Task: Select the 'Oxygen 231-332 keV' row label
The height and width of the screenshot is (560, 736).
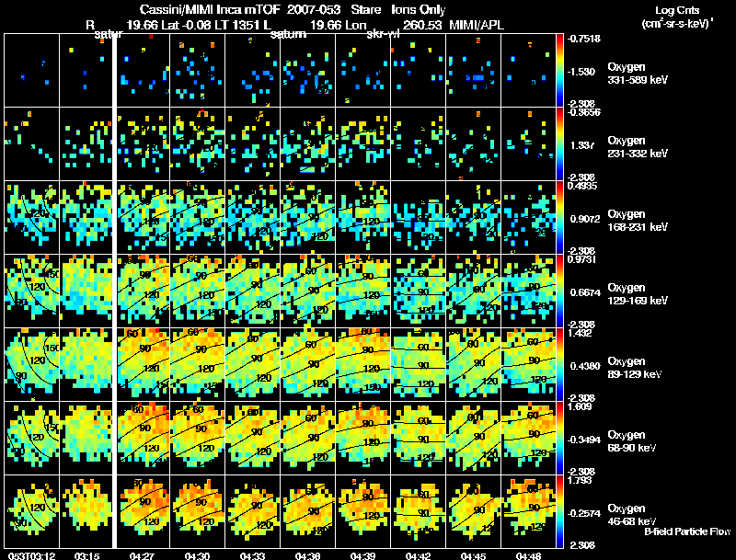Action: [638, 147]
